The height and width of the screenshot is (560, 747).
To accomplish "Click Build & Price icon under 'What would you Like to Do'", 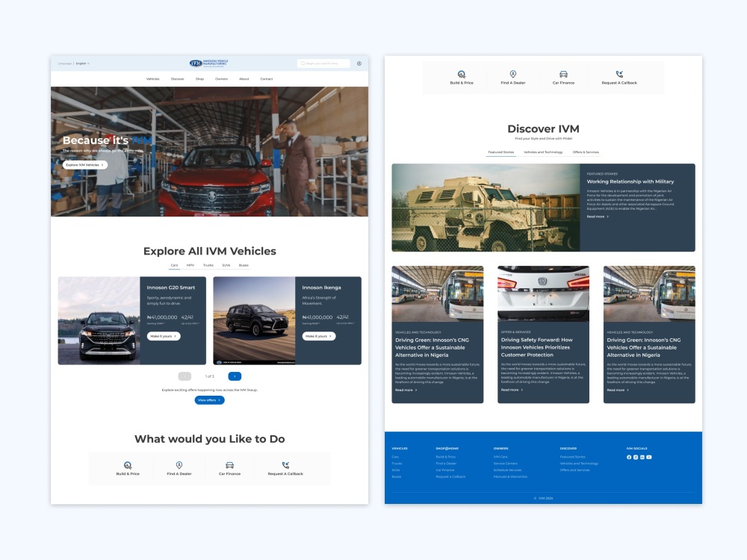I will point(128,465).
